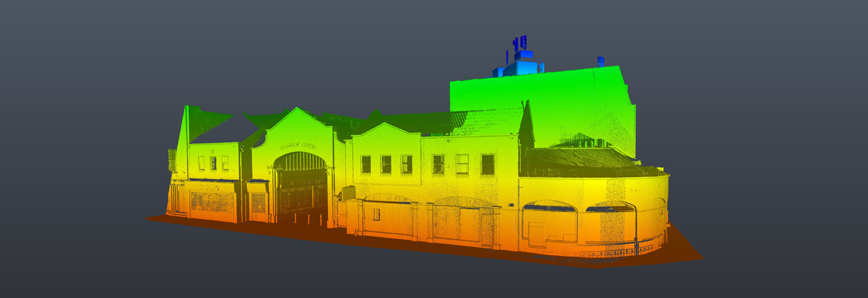
Task: Click the Gaming shop sign on left storefront
Action: point(209,187)
